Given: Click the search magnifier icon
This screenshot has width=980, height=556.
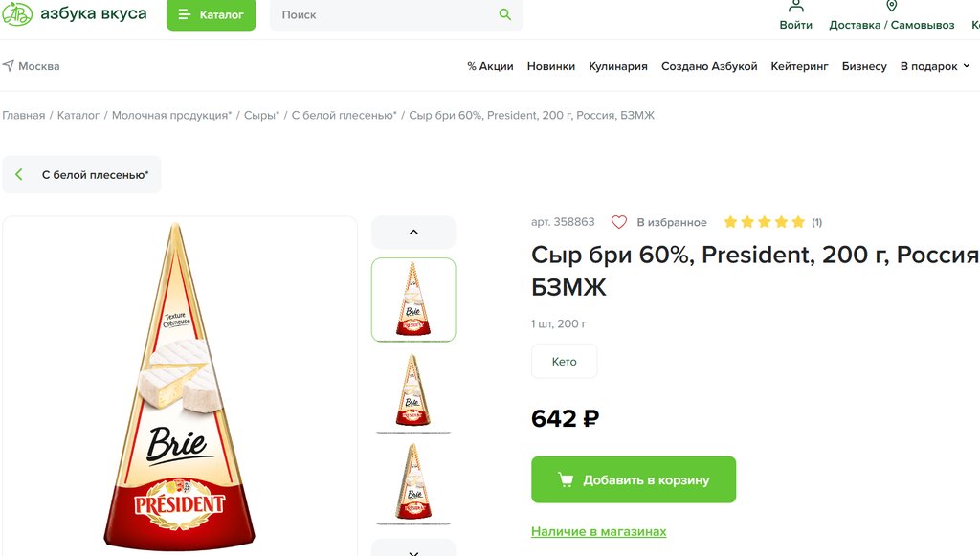Looking at the screenshot, I should click(505, 14).
